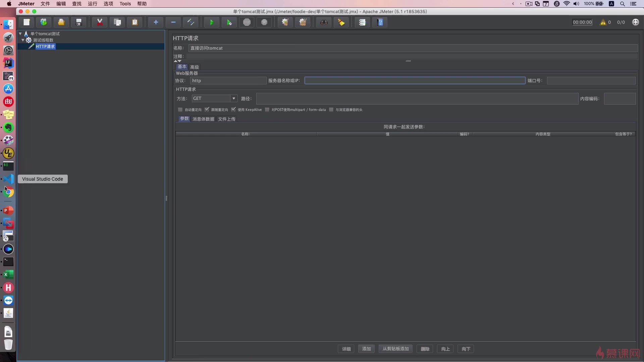Uncheck the 跟随重定向 checkbox
Image resolution: width=644 pixels, height=362 pixels.
(x=207, y=110)
